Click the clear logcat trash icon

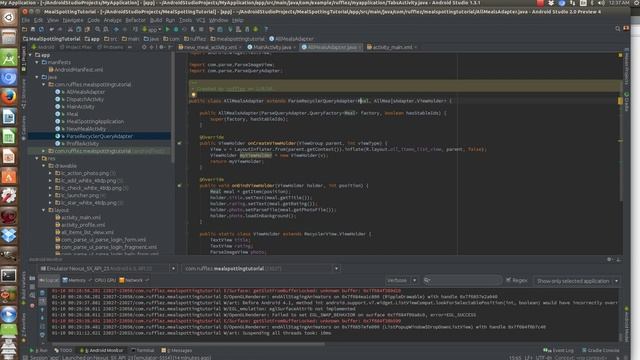(x=42, y=293)
